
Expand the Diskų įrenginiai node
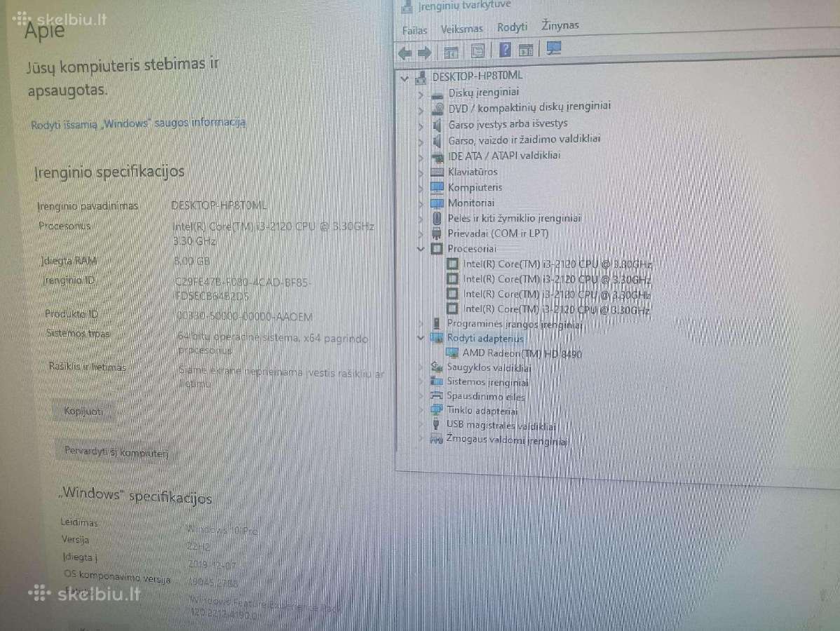pyautogui.click(x=421, y=95)
